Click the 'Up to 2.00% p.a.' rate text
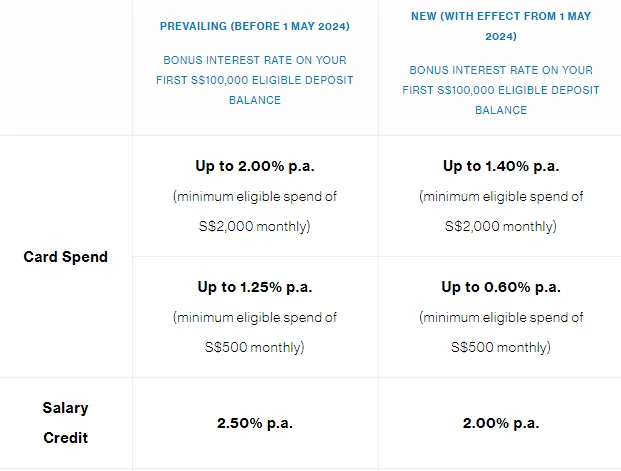The image size is (621, 471). point(255,166)
